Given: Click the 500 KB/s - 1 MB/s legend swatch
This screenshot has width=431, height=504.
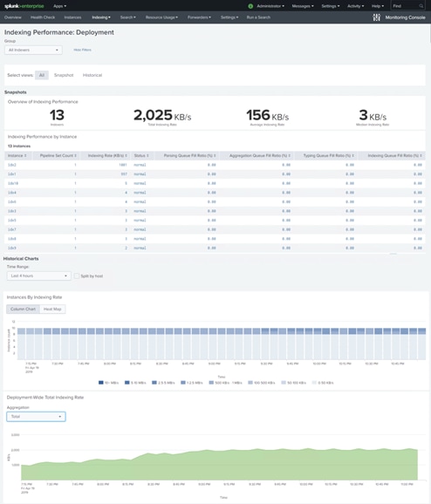Looking at the screenshot, I should [x=211, y=383].
